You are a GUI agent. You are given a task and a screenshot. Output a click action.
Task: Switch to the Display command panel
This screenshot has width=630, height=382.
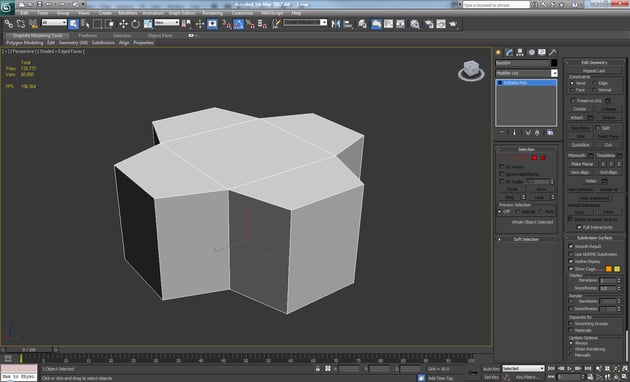coord(542,52)
